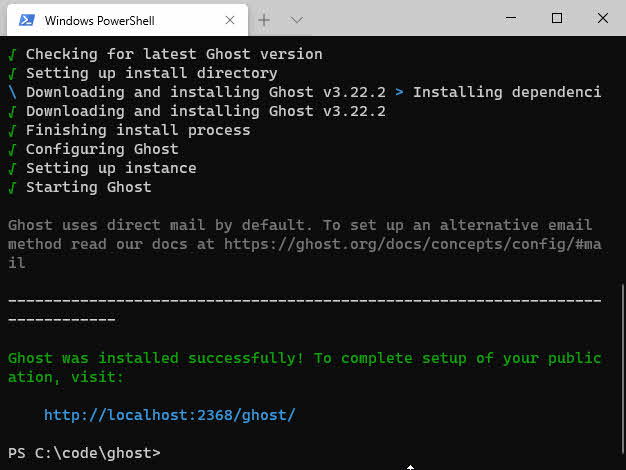Click the checkmark beside 'Finishing install process'

click(x=12, y=130)
